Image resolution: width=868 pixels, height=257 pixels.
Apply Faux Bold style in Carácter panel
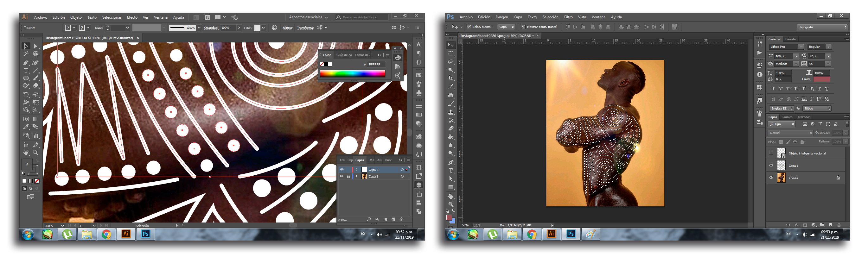[773, 89]
